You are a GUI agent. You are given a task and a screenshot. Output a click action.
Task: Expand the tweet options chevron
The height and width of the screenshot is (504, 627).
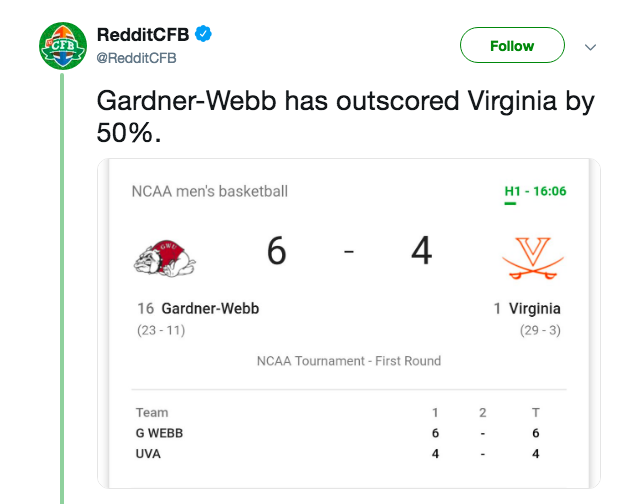pos(590,47)
